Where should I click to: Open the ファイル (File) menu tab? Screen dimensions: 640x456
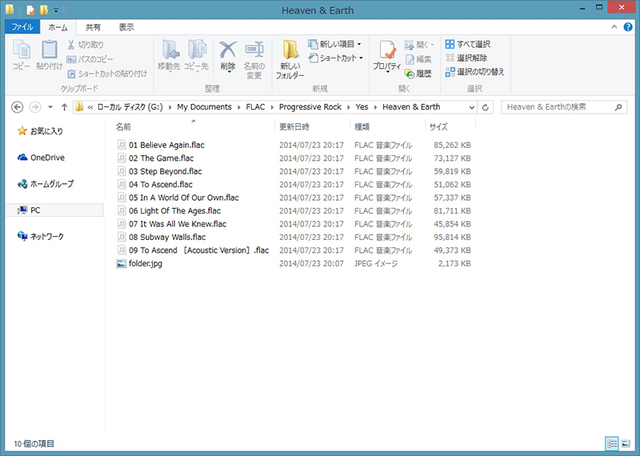(22, 27)
